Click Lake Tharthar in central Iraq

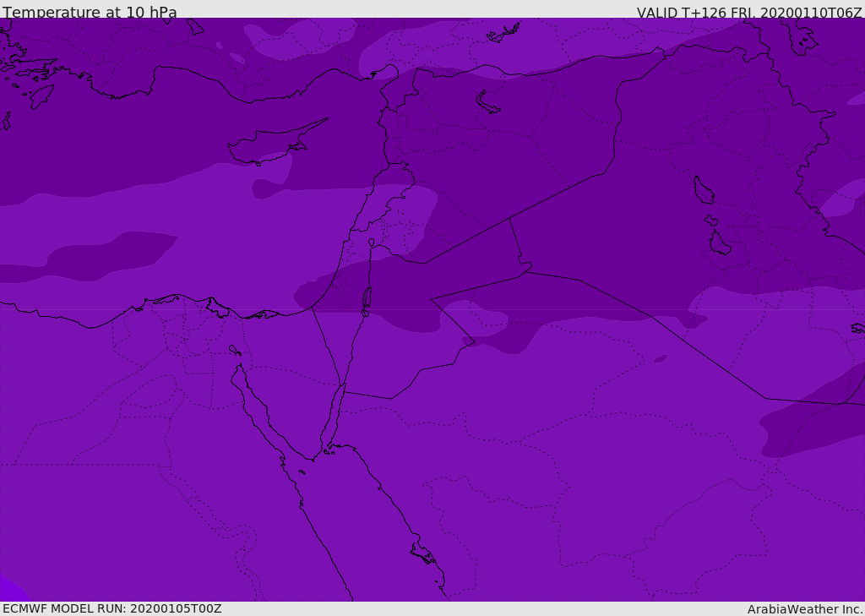tap(703, 190)
